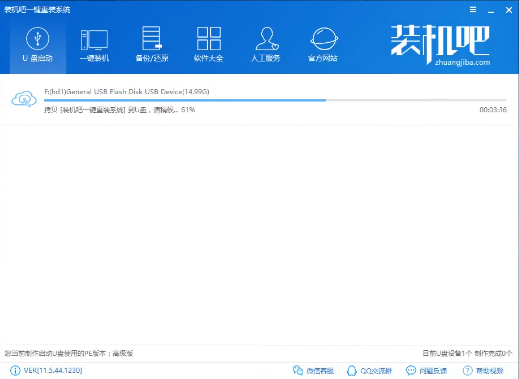
Task: Click the 61% copy status text
Action: point(119,110)
